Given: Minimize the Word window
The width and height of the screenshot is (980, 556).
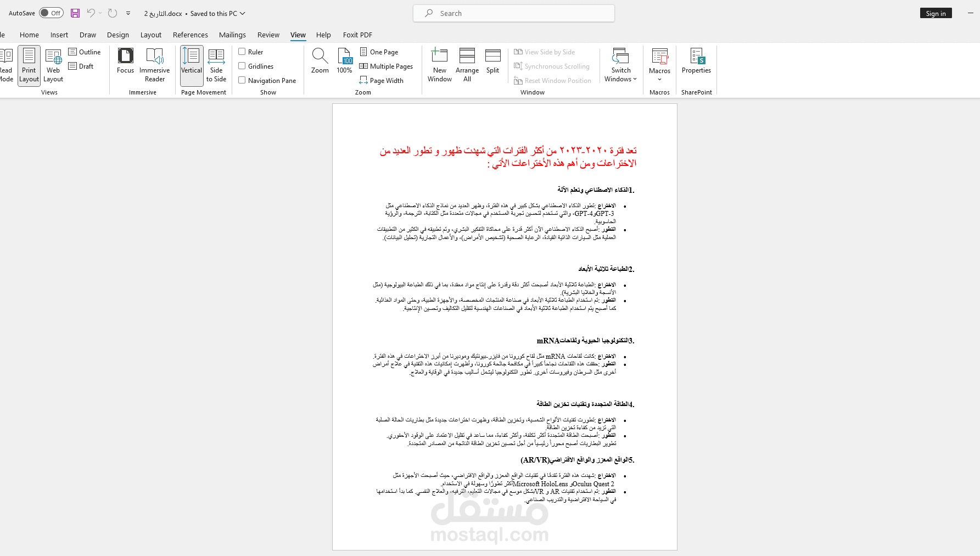Looking at the screenshot, I should 970,13.
